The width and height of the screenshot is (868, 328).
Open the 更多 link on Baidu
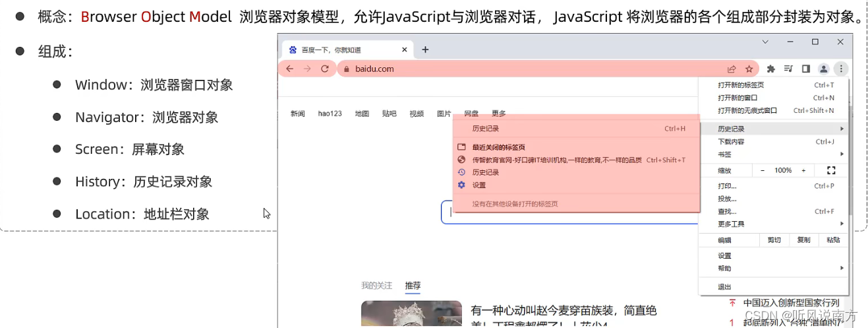(x=499, y=114)
